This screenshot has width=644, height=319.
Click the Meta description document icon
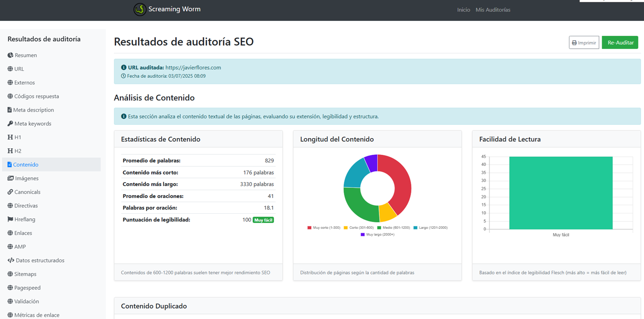click(x=10, y=110)
